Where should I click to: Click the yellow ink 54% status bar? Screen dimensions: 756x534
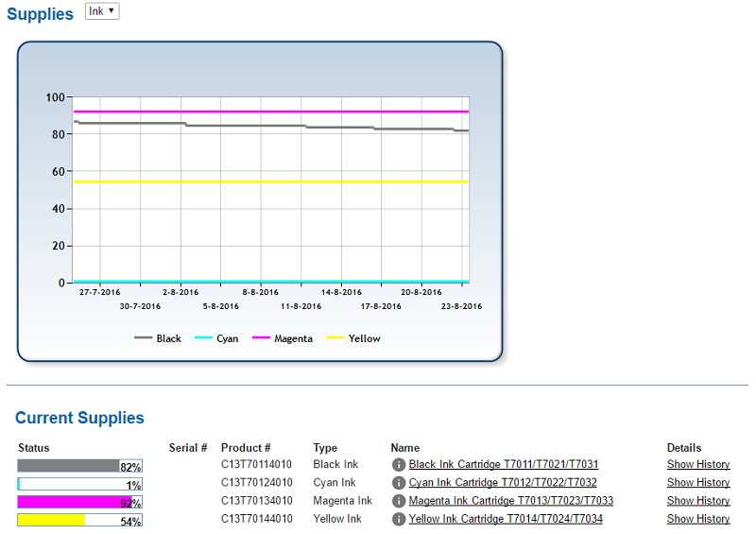[x=79, y=520]
